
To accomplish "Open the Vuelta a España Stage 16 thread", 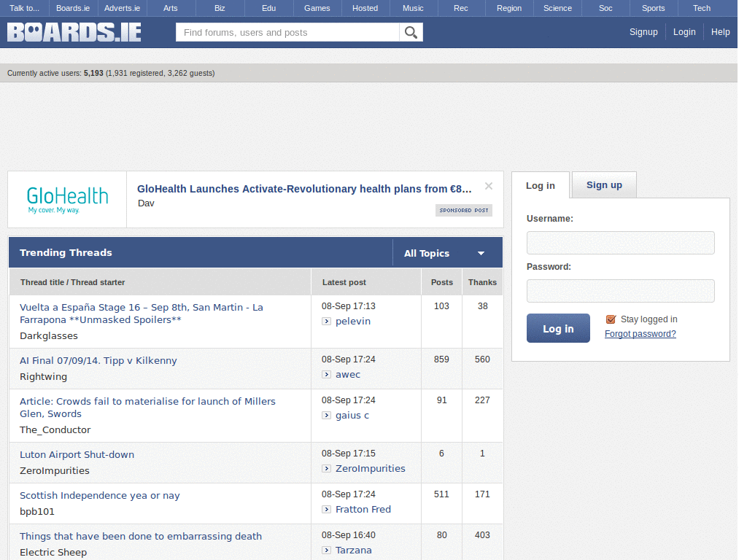I will pos(142,314).
